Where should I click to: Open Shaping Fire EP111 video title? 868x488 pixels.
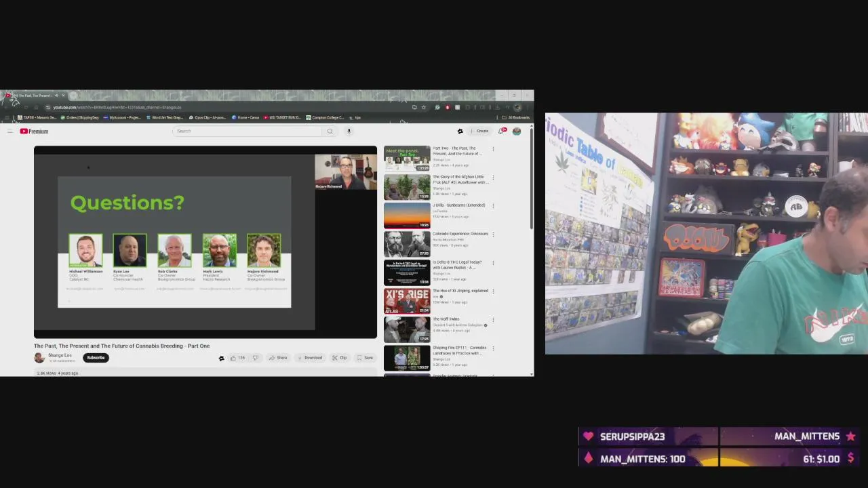click(x=459, y=350)
